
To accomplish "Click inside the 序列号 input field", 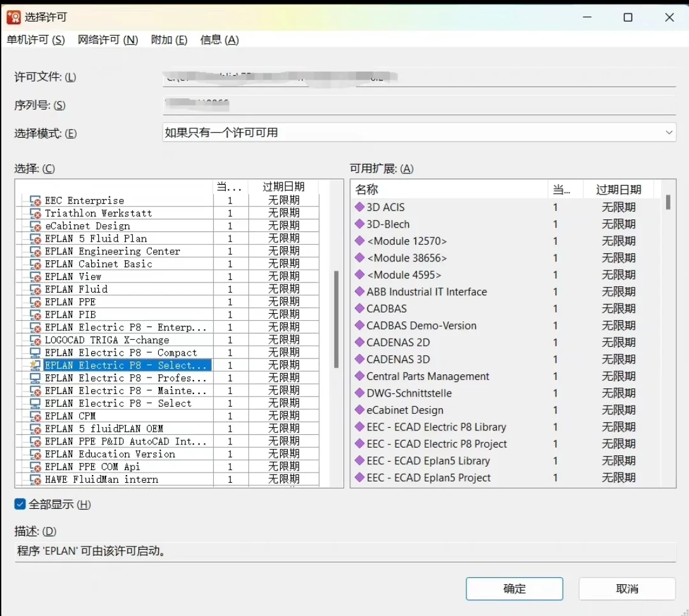I will coord(415,105).
